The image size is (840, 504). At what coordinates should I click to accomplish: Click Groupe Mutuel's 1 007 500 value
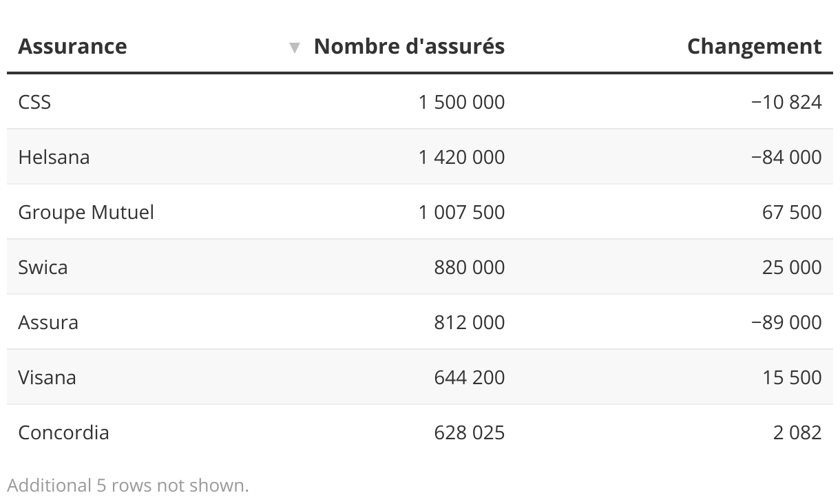pyautogui.click(x=461, y=212)
